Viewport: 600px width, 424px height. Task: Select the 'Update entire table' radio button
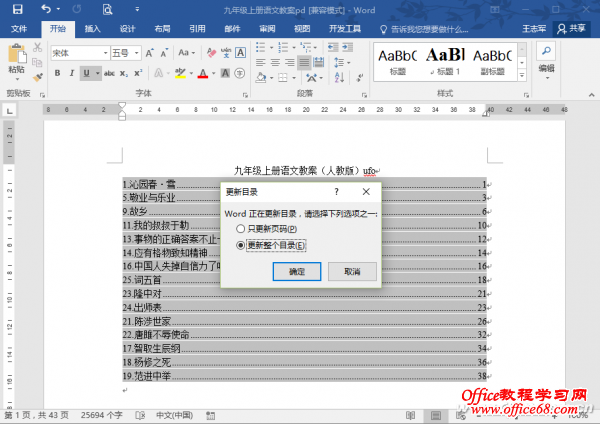coord(240,245)
